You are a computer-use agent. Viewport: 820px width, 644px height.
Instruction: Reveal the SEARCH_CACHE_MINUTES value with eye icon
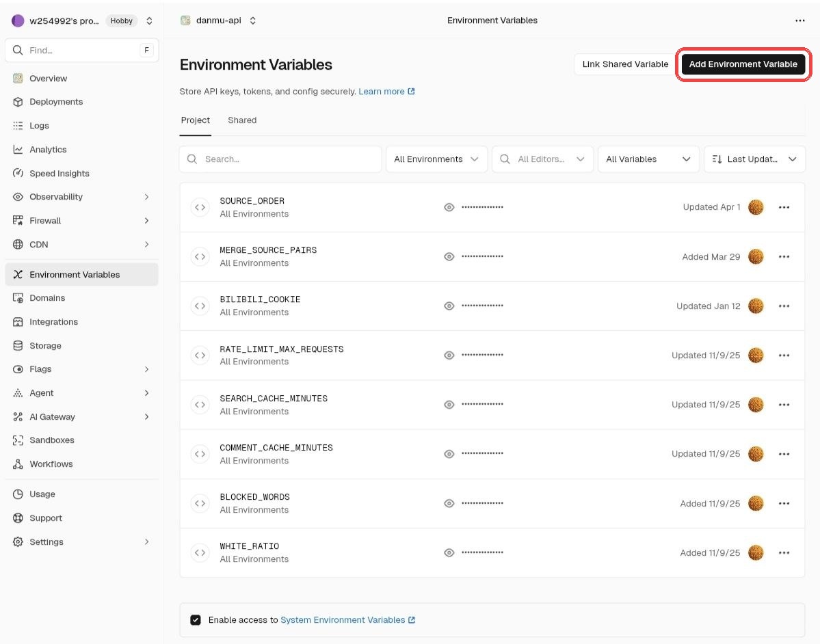click(449, 405)
